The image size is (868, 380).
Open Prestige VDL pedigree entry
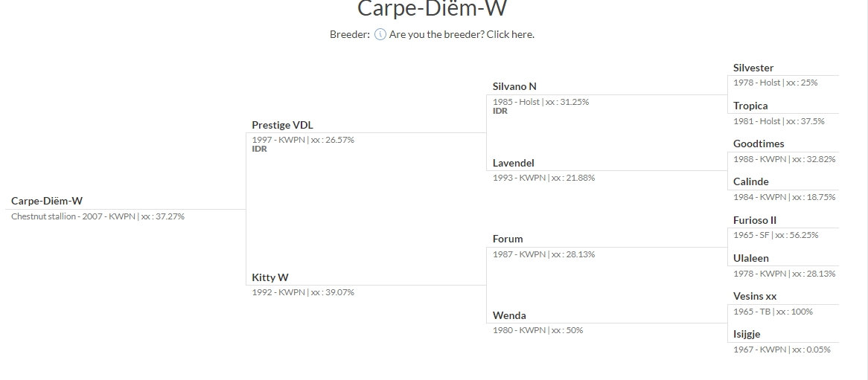287,125
